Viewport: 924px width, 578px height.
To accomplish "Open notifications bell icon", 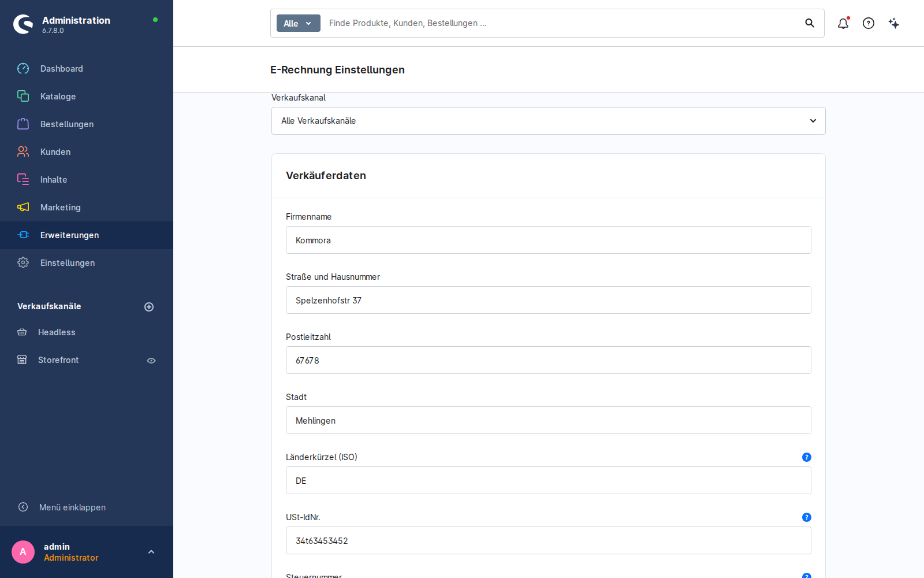I will (x=843, y=23).
